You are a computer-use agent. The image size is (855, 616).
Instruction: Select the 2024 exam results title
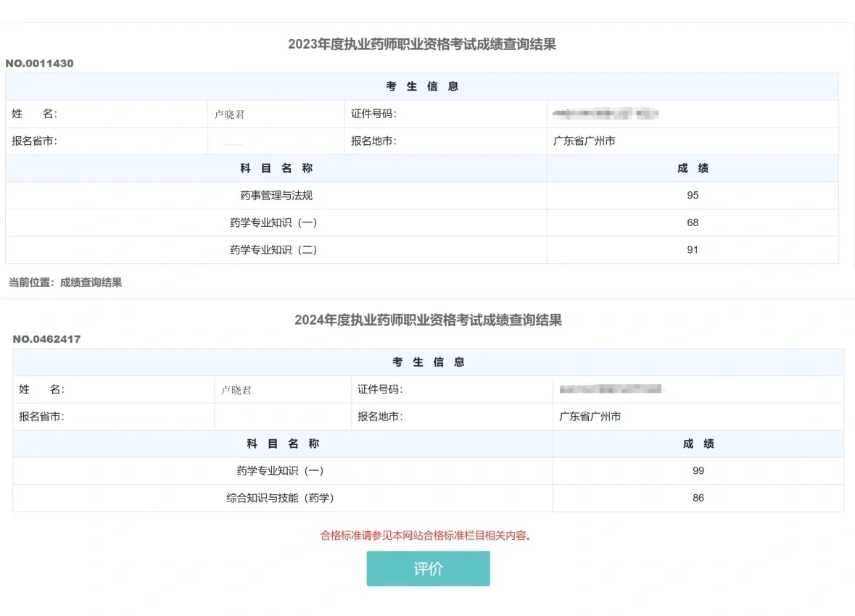pos(427,320)
